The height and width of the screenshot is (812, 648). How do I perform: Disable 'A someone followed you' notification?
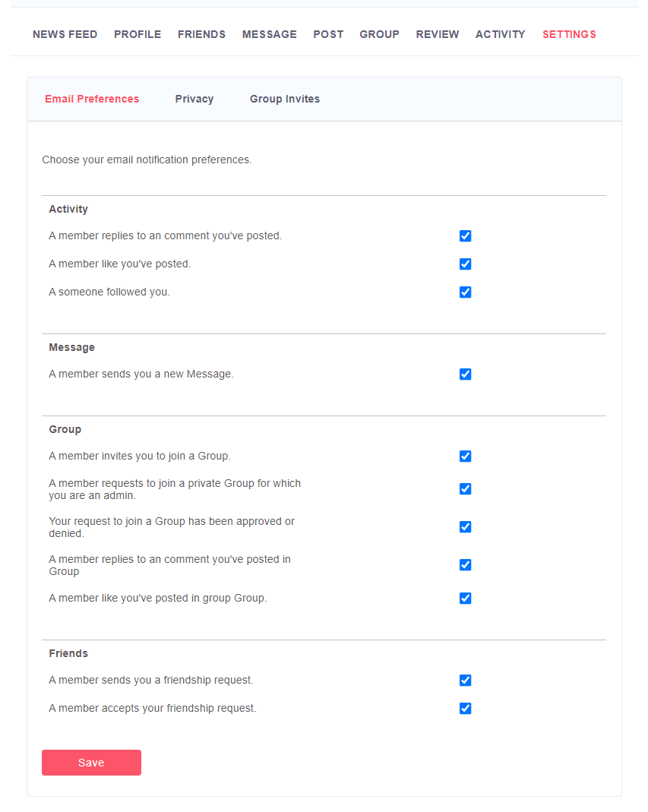[465, 292]
